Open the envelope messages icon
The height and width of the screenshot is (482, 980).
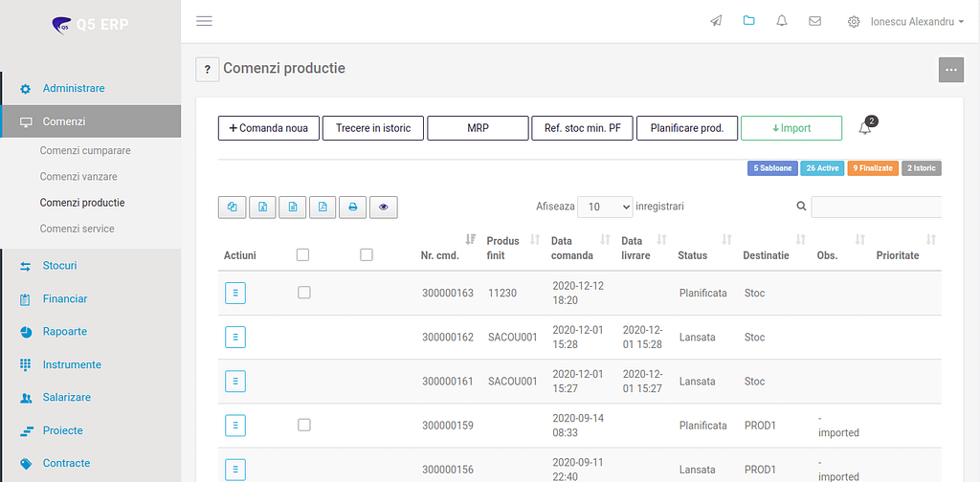click(815, 21)
